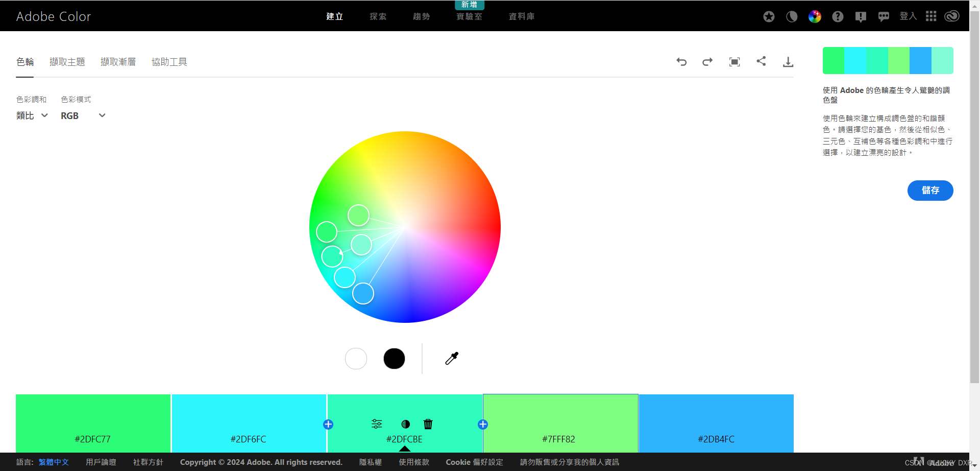Open the 趨勢 tab

click(422, 16)
